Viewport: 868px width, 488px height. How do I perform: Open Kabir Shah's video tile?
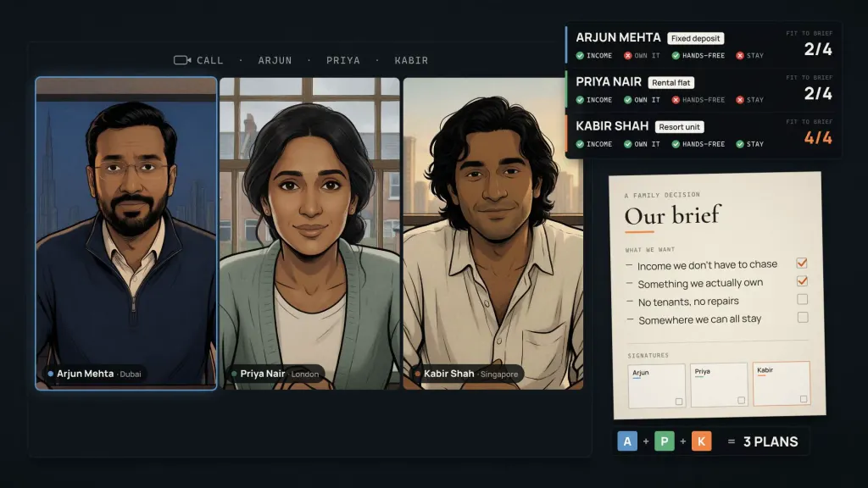492,234
